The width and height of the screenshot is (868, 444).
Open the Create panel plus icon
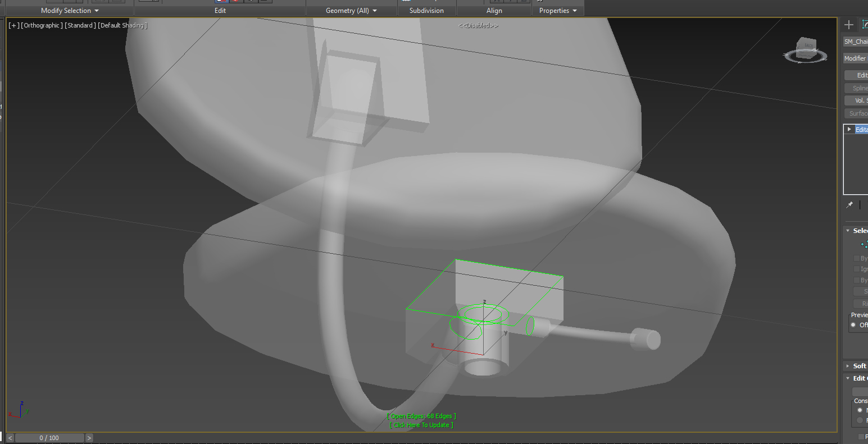click(849, 25)
